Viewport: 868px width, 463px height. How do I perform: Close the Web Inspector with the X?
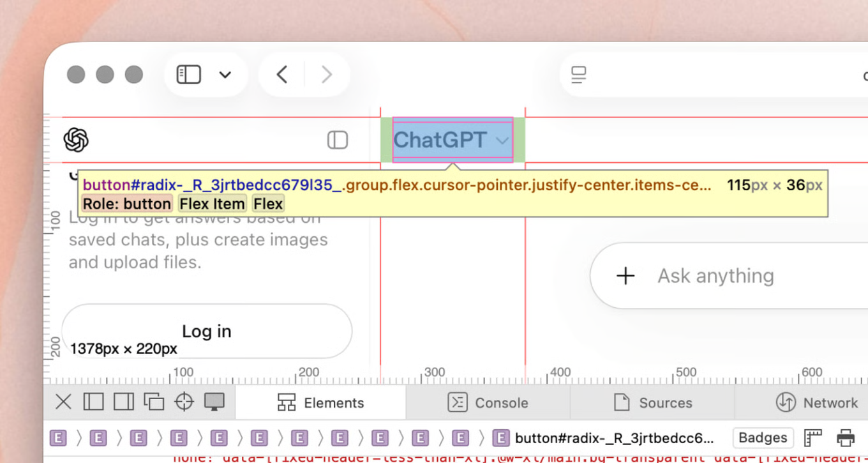click(63, 402)
